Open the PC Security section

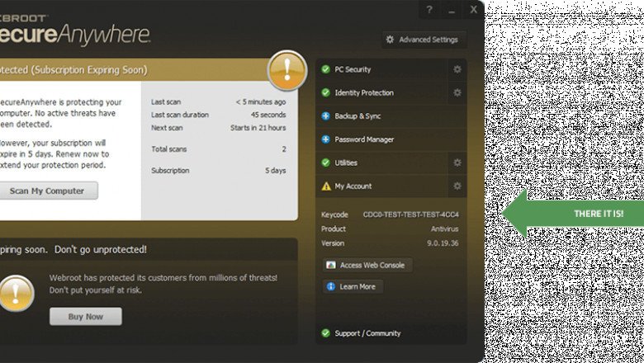point(381,69)
